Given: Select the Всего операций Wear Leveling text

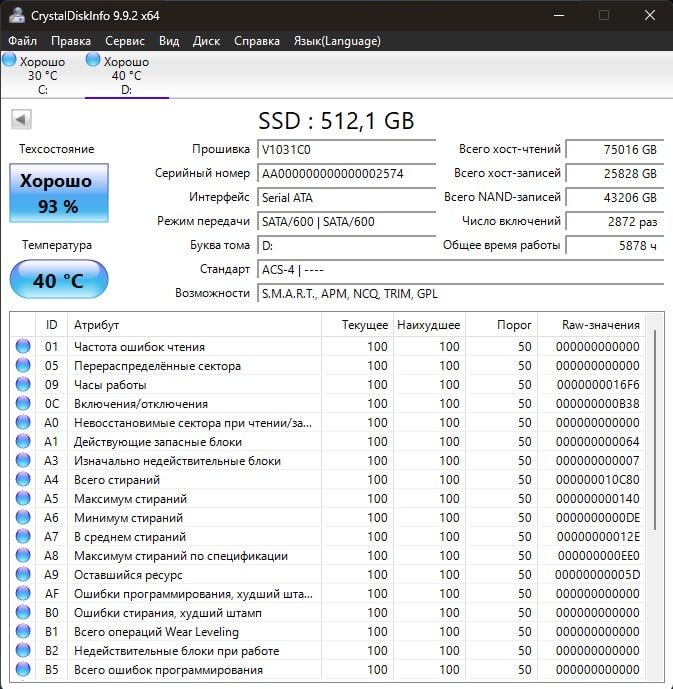Looking at the screenshot, I should 156,632.
